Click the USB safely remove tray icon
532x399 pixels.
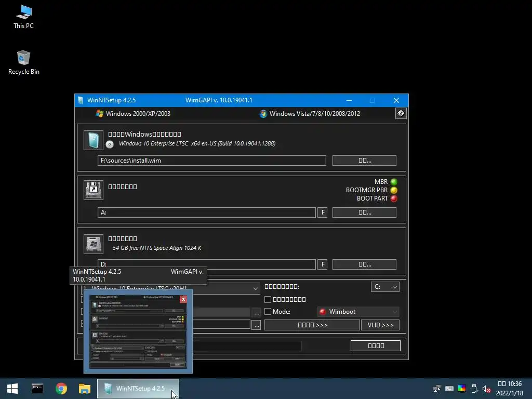[474, 389]
